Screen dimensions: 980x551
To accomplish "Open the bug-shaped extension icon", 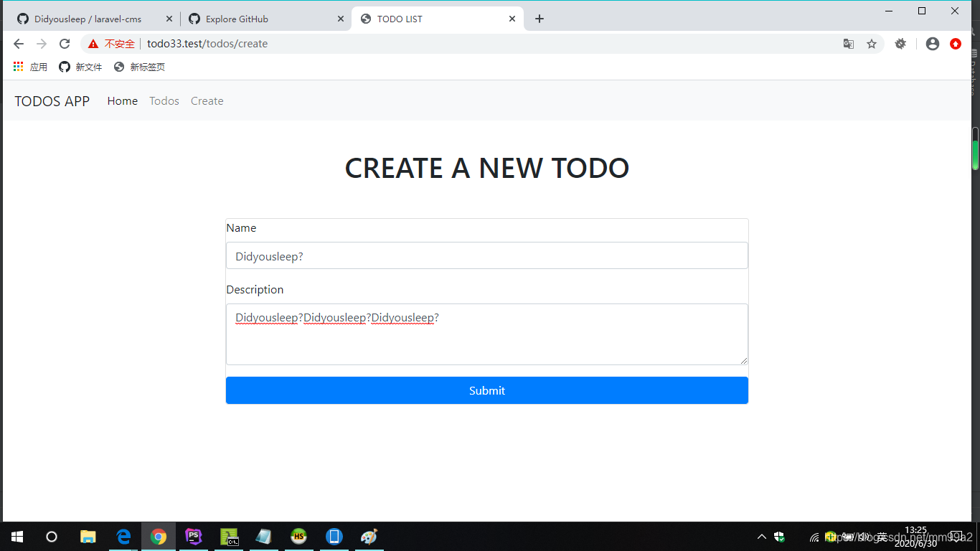I will (x=900, y=44).
